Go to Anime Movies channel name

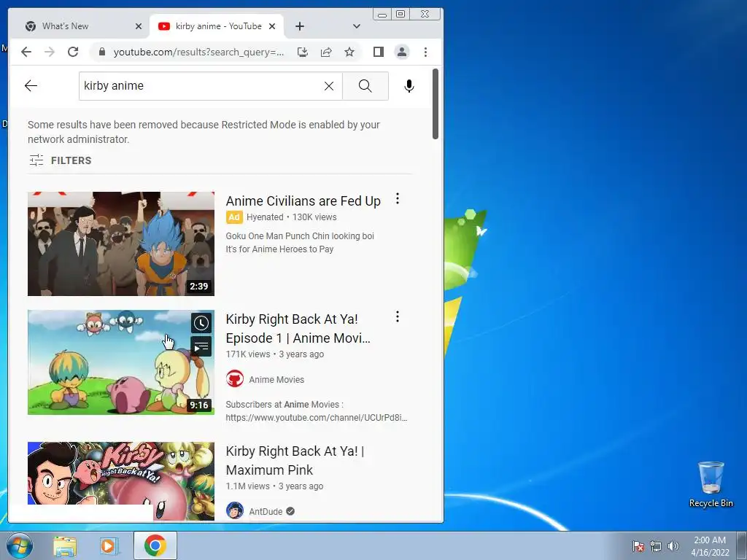(276, 379)
